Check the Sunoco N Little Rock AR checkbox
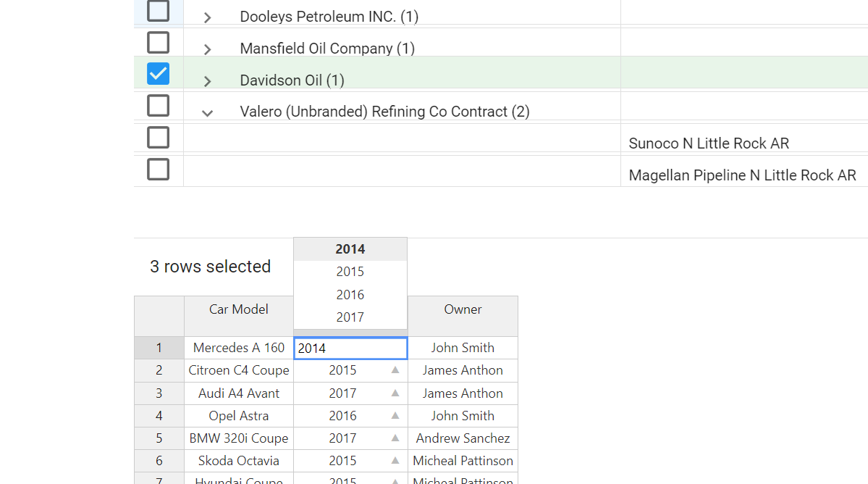 click(159, 138)
